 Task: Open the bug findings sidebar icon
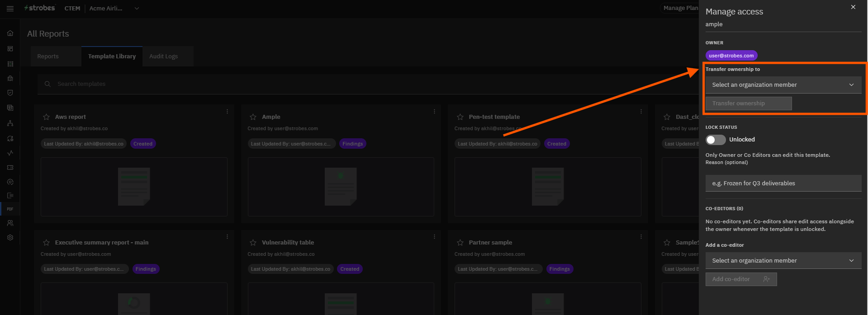[x=10, y=78]
